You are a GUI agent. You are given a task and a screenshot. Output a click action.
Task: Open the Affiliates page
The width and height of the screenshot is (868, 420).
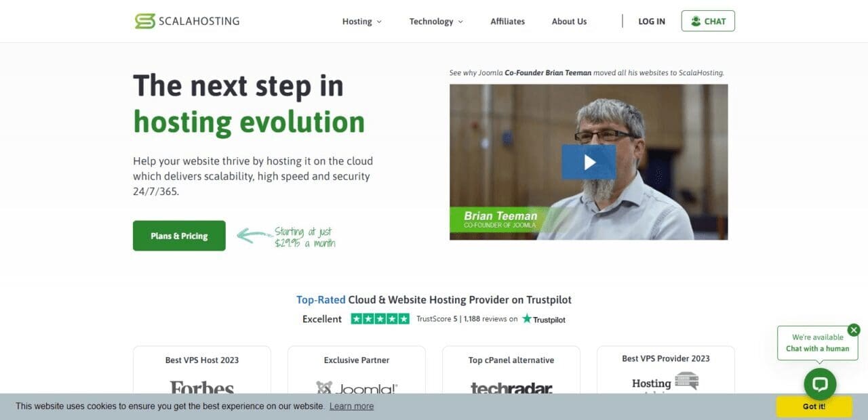[x=508, y=22]
